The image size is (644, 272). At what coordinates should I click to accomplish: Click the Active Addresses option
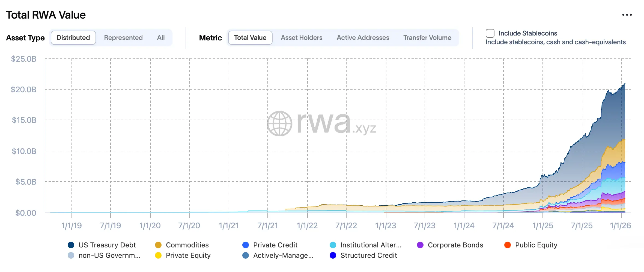click(x=363, y=38)
